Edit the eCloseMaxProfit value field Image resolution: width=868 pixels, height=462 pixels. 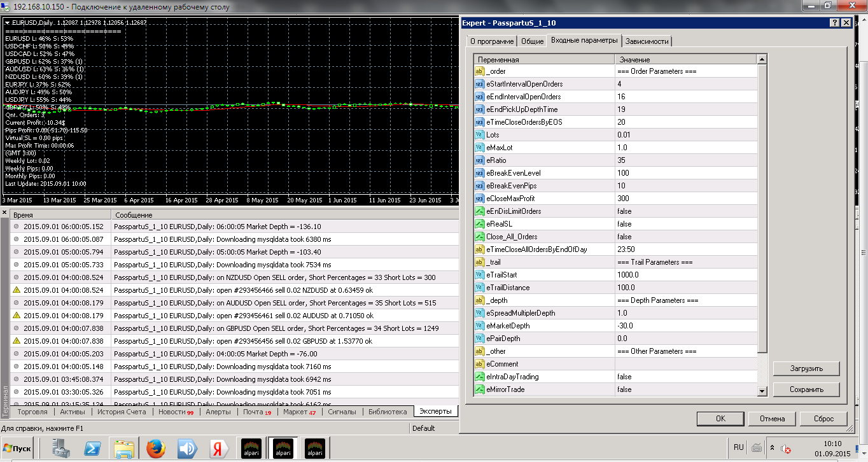pyautogui.click(x=685, y=199)
